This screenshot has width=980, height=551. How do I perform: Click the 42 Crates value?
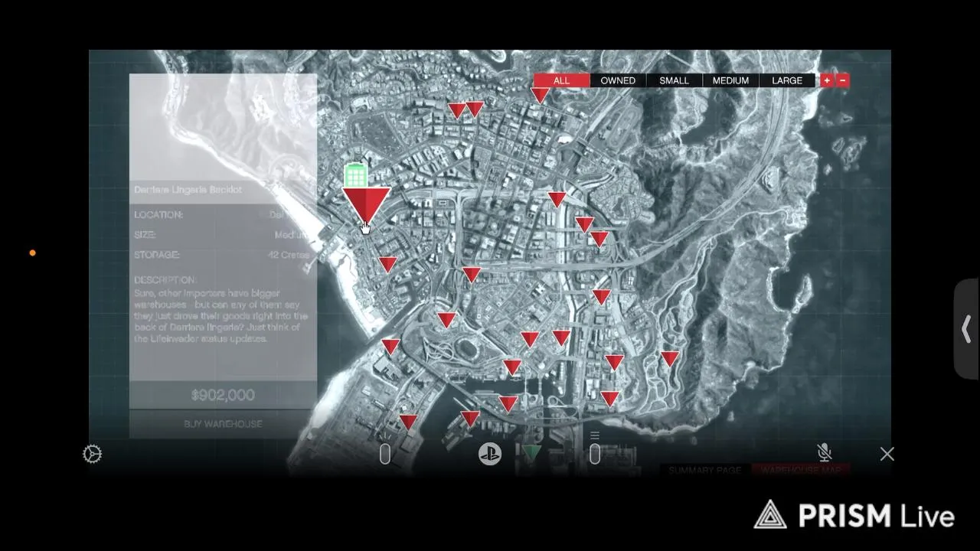(x=289, y=255)
